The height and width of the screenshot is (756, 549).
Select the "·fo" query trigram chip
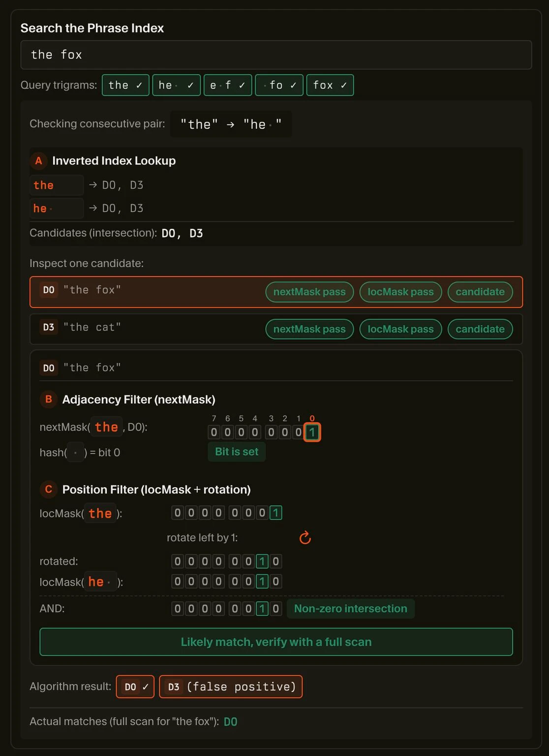coord(279,85)
